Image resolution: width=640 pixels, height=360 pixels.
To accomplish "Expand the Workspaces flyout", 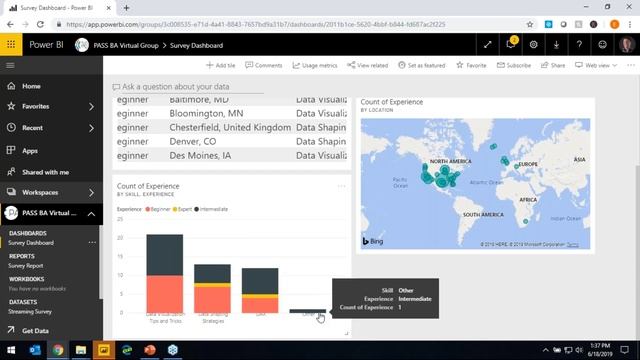I will [91, 193].
